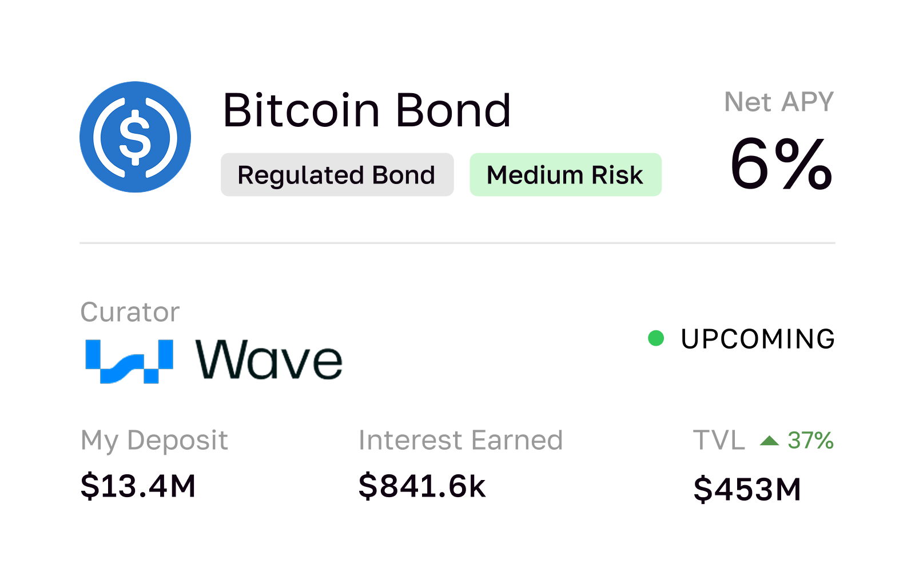
Task: Click the 6% APY value
Action: pyautogui.click(x=781, y=165)
